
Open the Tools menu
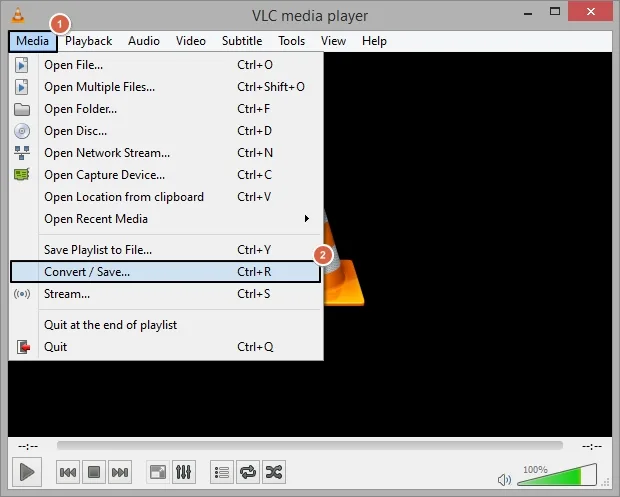[x=291, y=41]
